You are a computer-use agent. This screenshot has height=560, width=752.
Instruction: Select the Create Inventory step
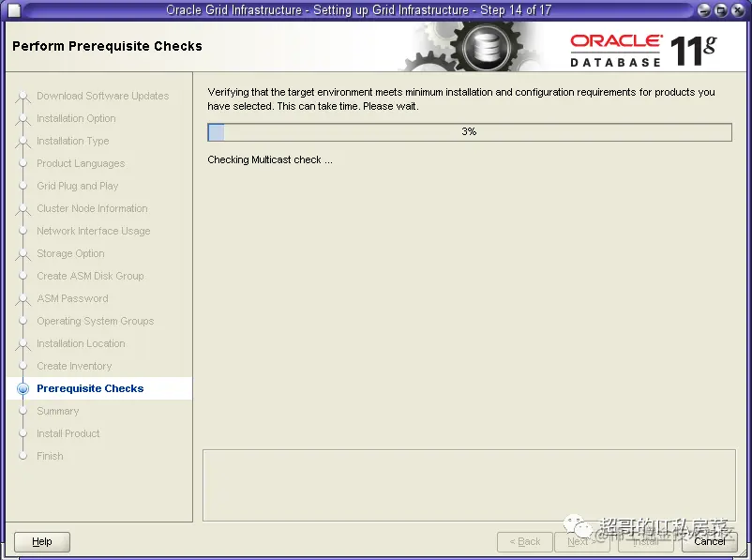74,366
